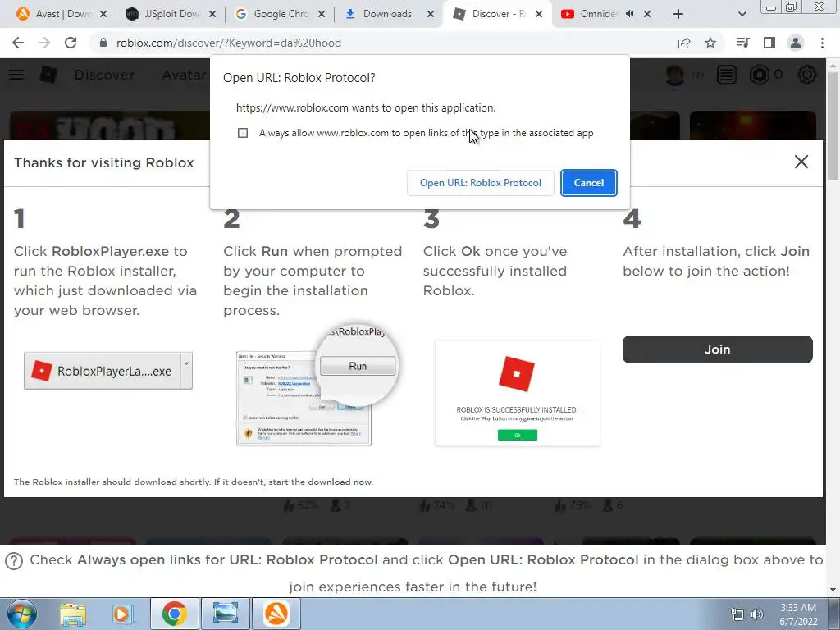Open RobloxPlayerLauncher download dropdown arrow
This screenshot has width=840, height=630.
point(186,370)
